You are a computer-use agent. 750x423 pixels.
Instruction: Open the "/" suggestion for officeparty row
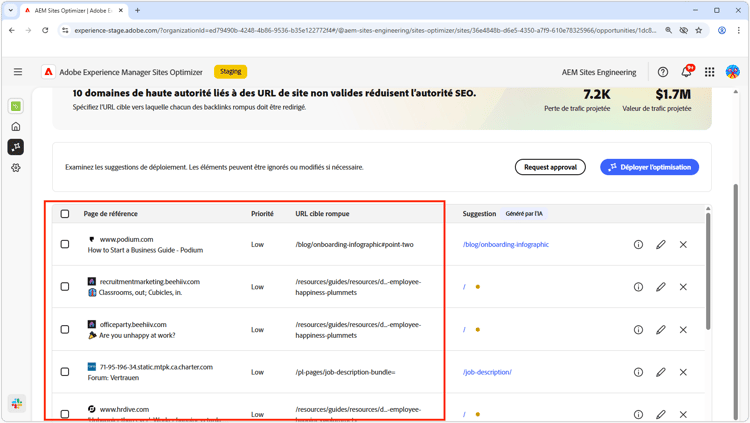coord(464,330)
